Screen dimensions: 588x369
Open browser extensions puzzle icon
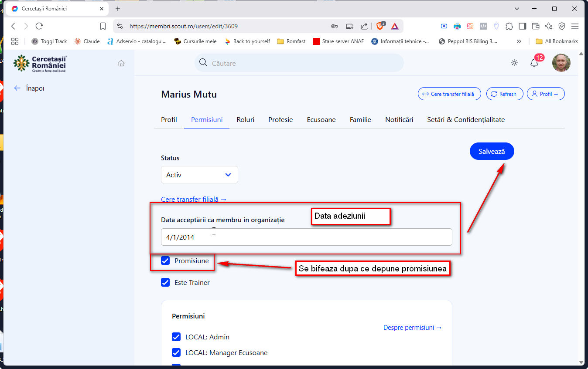pos(509,26)
